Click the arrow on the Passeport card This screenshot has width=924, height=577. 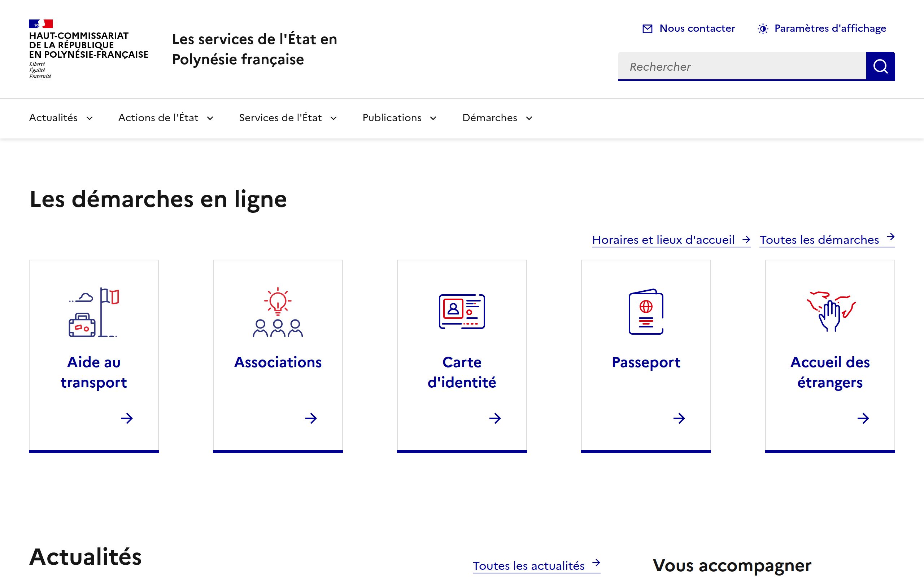pos(679,418)
